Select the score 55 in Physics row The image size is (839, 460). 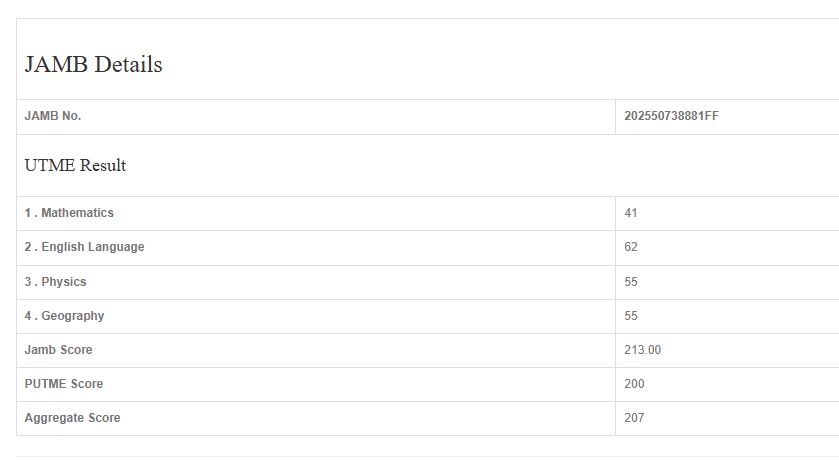coord(631,282)
